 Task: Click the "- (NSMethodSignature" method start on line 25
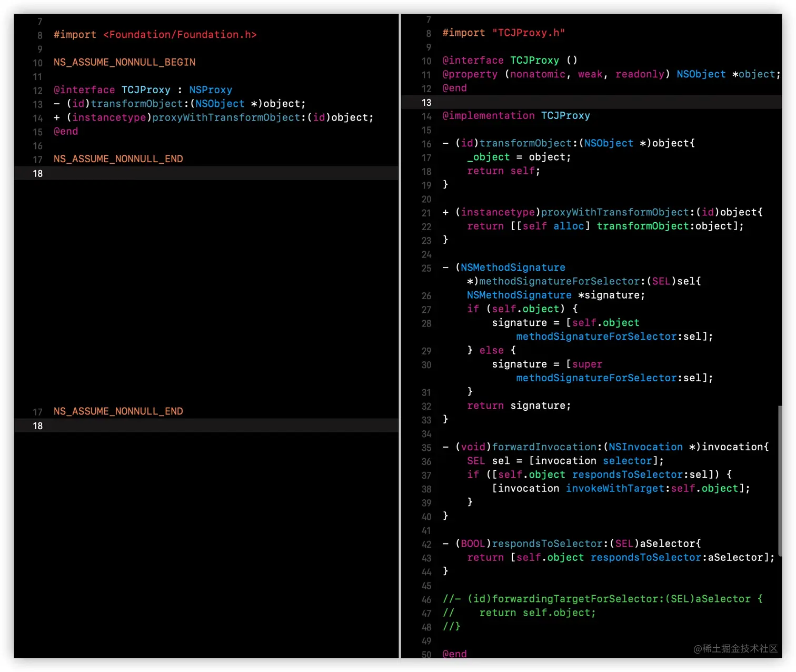[x=504, y=268]
